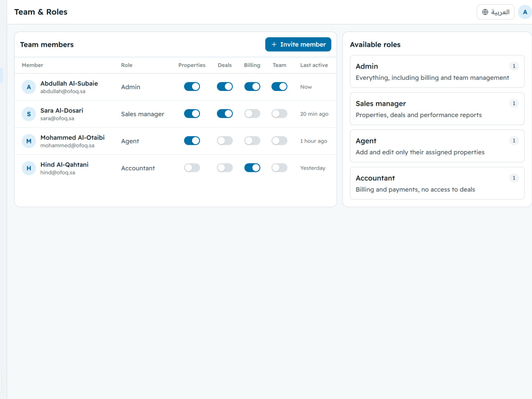Click the Billing column header

pos(252,65)
